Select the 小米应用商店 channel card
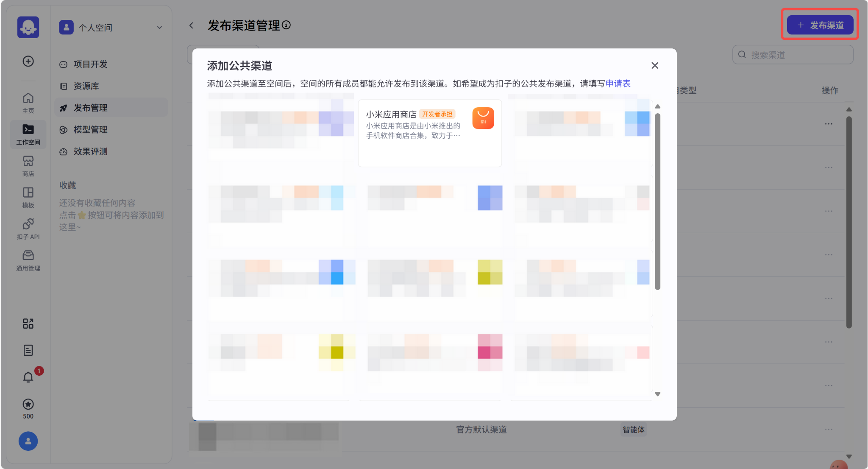This screenshot has width=868, height=469. click(430, 133)
